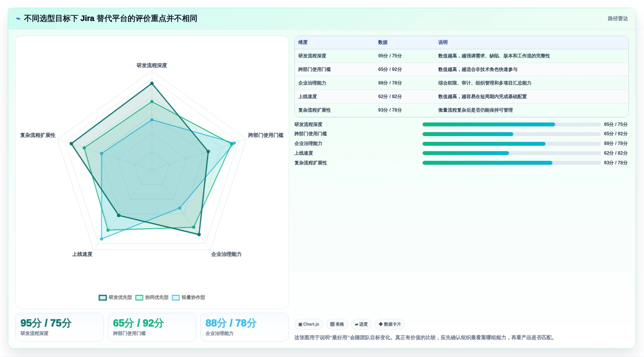644x357 pixels.
Task: Toggle the 协同优先型 legend swatch
Action: point(139,298)
